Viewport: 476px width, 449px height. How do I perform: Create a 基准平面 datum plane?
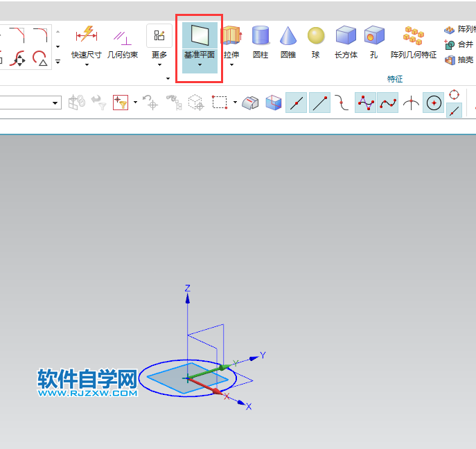pyautogui.click(x=200, y=35)
